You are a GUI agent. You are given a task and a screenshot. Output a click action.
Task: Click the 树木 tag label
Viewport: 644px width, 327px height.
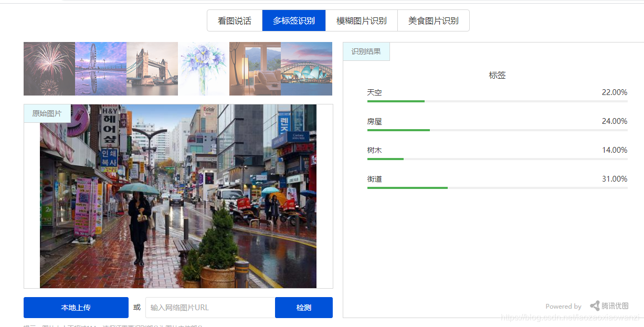[375, 150]
